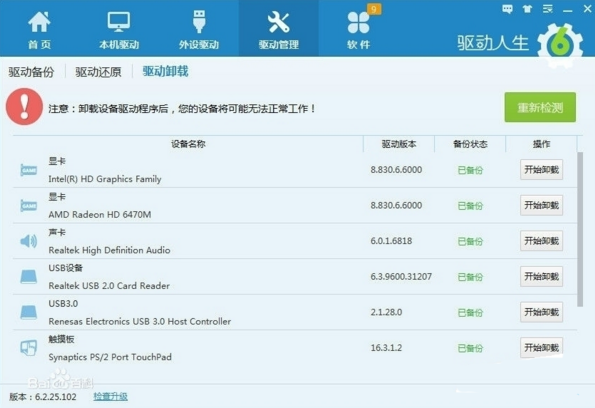This screenshot has height=408, width=595.
Task: Click the red exclamation warning icon
Action: (x=24, y=107)
